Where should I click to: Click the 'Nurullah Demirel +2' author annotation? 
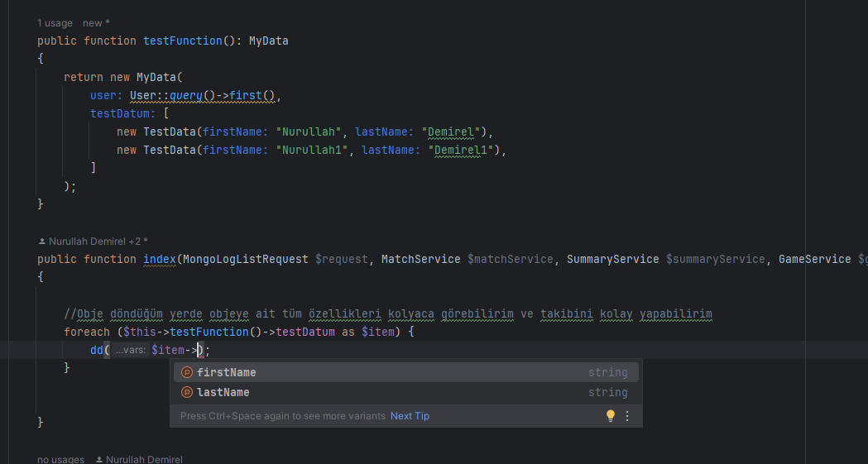93,242
